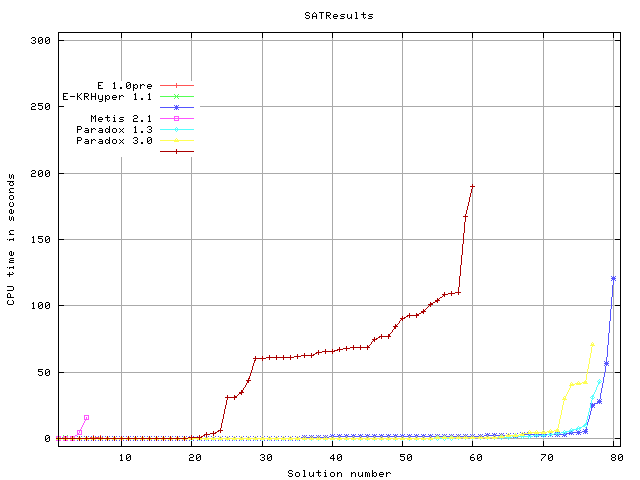Select the "CPU time in seconds" axis label

point(11,240)
